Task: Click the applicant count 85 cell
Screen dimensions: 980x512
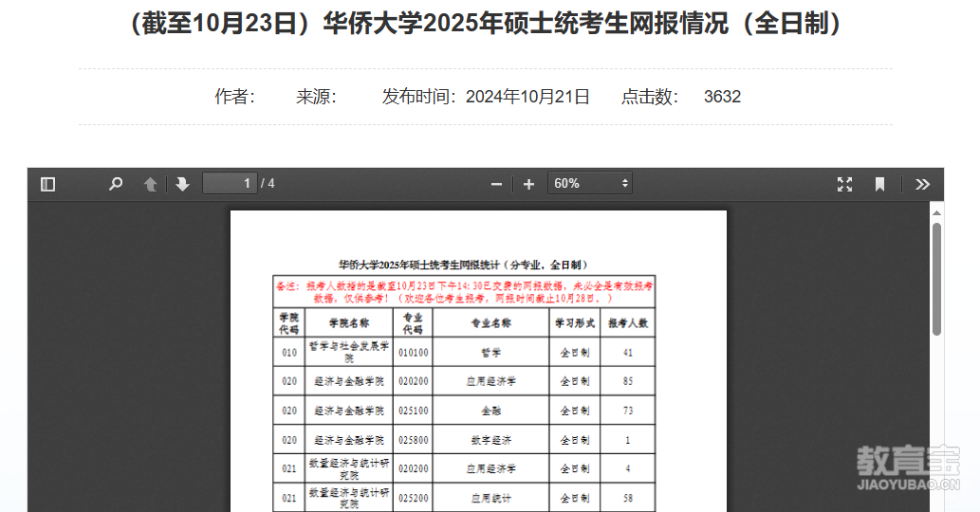Action: pyautogui.click(x=627, y=381)
